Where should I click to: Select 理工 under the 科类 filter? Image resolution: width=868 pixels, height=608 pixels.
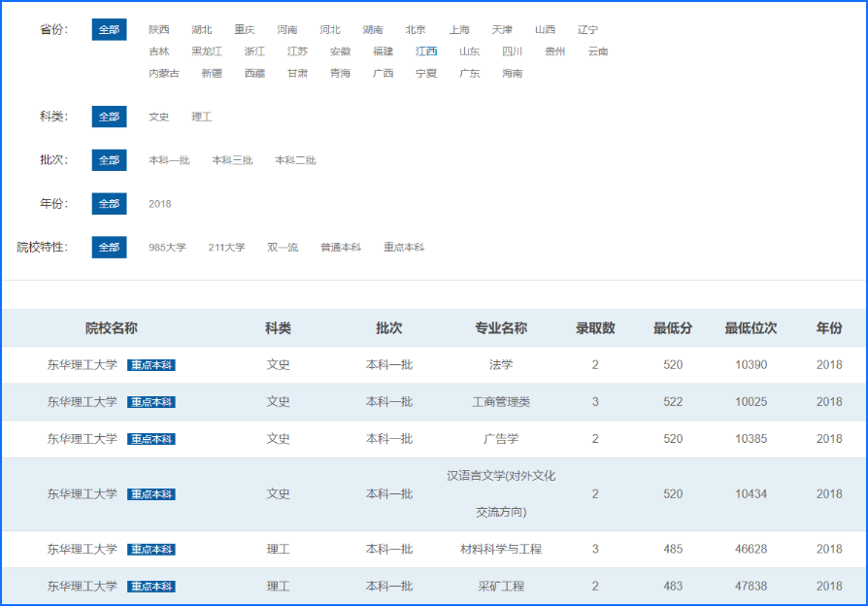202,117
